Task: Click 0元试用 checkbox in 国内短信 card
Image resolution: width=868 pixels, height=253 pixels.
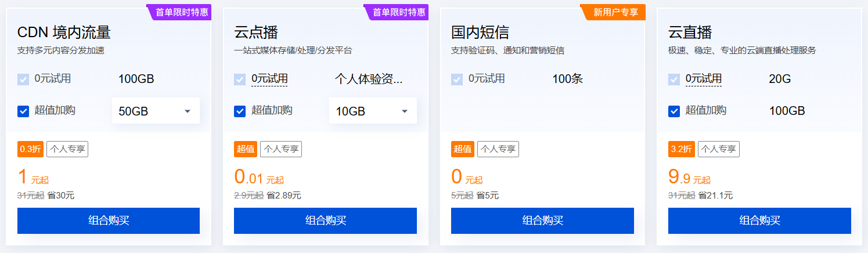Action: pyautogui.click(x=457, y=79)
